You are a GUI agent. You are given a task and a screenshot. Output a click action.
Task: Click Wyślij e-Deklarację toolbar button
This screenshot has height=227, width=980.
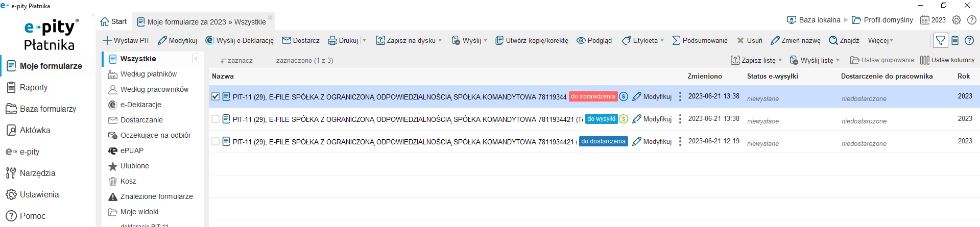(240, 40)
